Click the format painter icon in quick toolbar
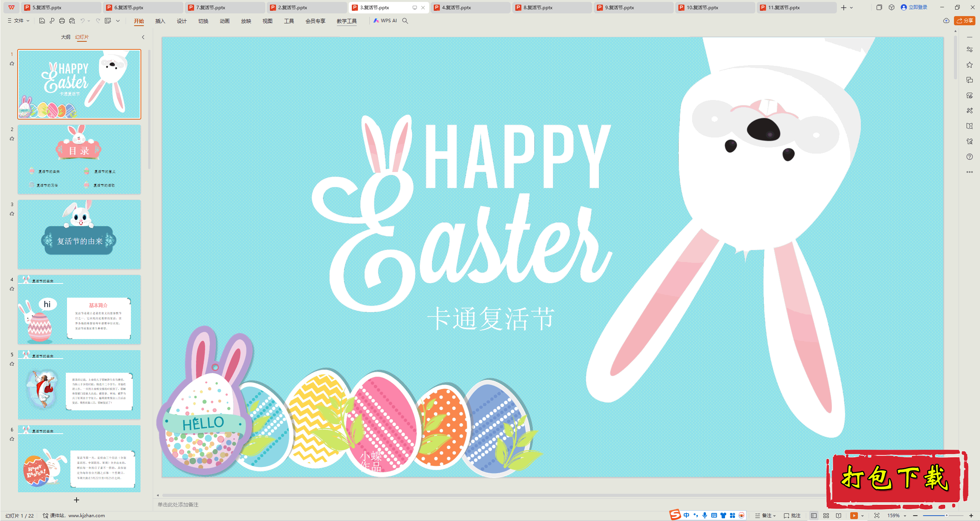The width and height of the screenshot is (980, 521). [108, 21]
